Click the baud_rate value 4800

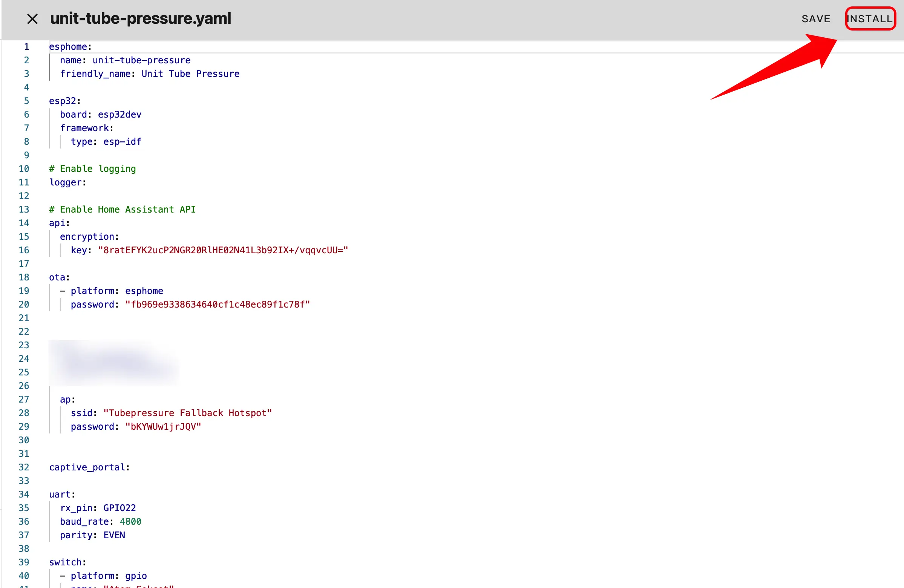[130, 522]
